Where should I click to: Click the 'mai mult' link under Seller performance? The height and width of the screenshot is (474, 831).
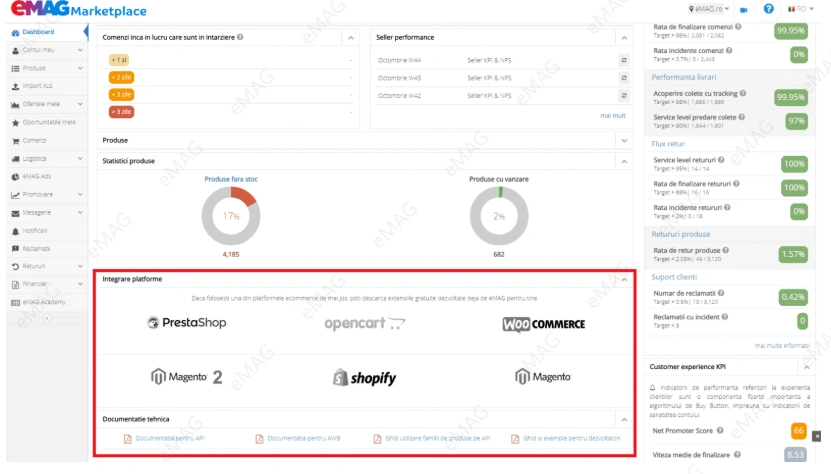(613, 115)
